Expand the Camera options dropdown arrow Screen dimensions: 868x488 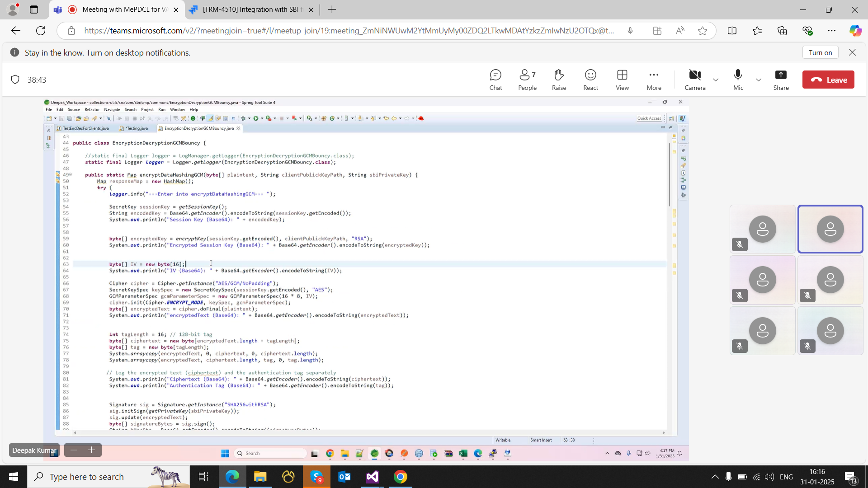tap(715, 80)
